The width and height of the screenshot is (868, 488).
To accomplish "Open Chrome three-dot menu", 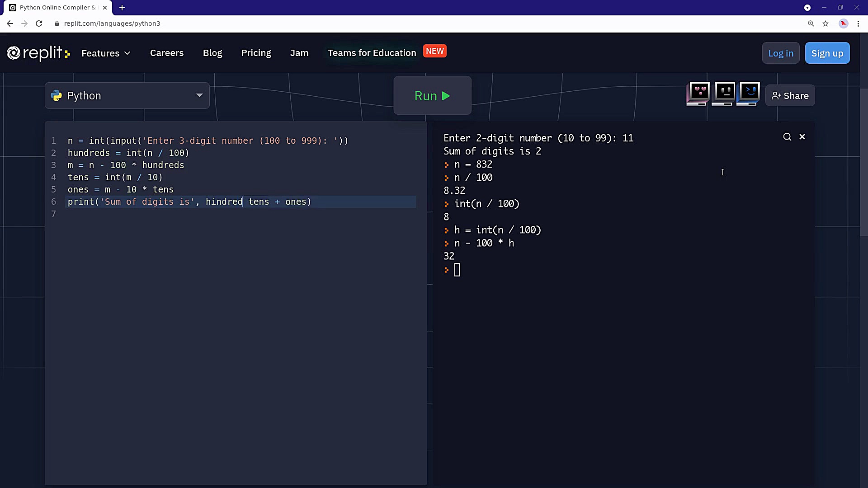I will (x=858, y=23).
